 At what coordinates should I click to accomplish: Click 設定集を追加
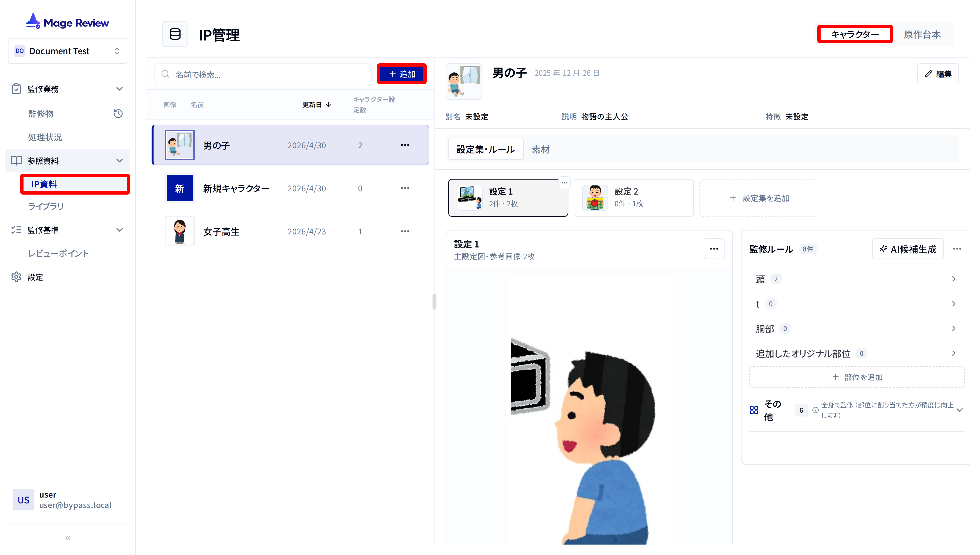coord(759,198)
